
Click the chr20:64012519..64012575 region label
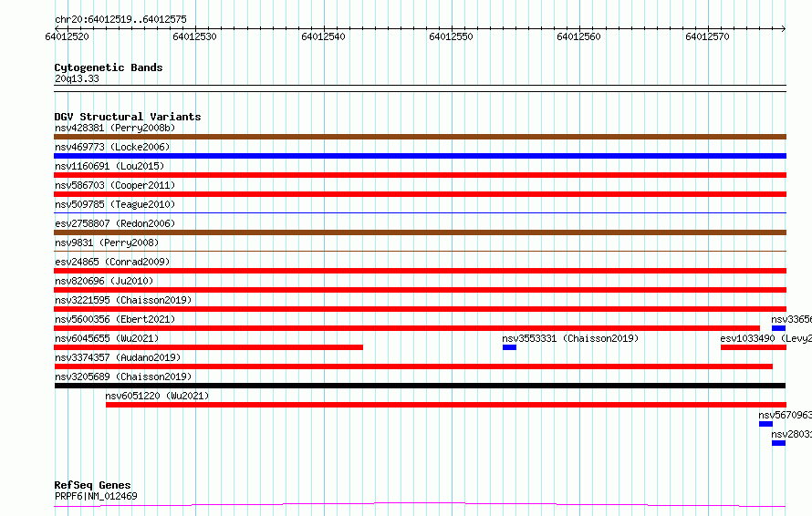click(120, 19)
